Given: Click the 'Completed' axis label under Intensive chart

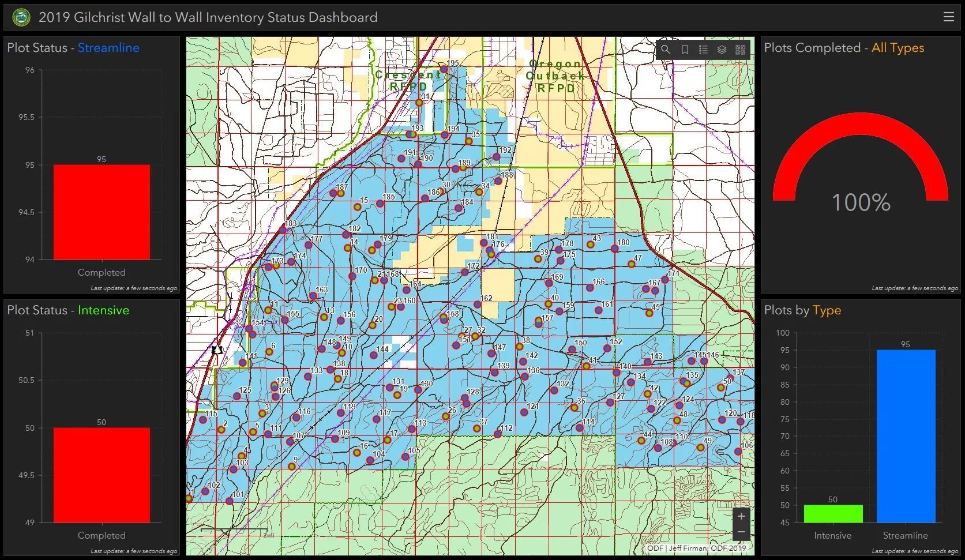Looking at the screenshot, I should coord(102,535).
